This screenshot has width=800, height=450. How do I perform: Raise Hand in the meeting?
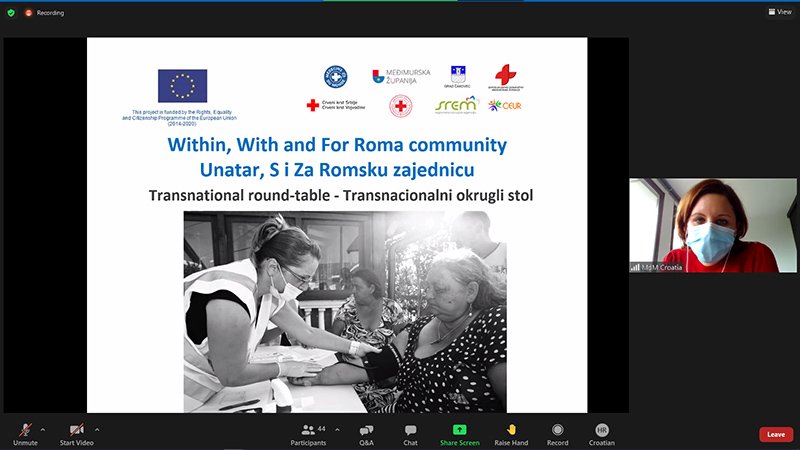511,435
